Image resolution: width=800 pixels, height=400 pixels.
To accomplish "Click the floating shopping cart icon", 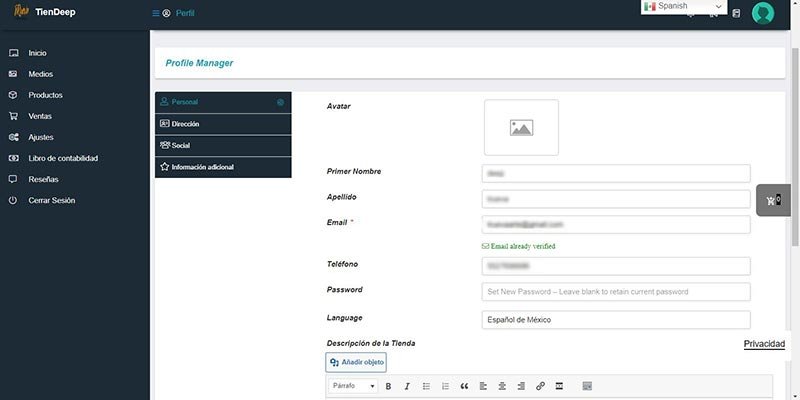I will 773,200.
